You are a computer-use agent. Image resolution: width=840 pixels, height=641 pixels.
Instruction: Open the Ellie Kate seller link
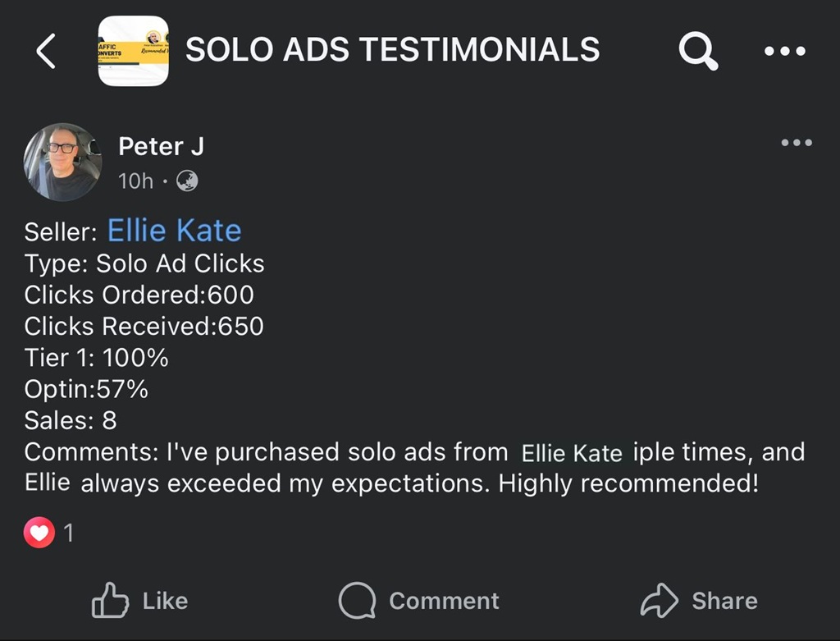174,231
